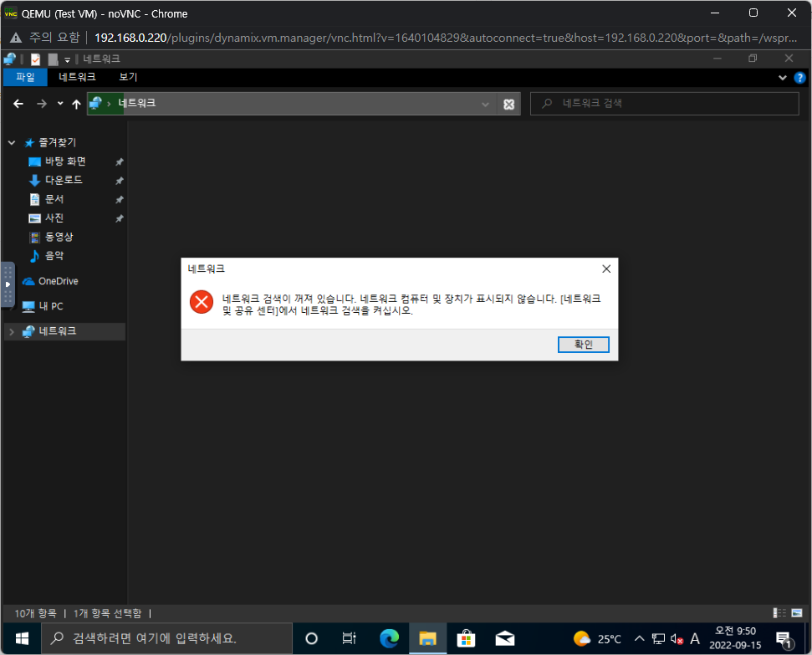Viewport: 812px width, 655px height.
Task: Open the noVNC control panel handle
Action: click(8, 284)
